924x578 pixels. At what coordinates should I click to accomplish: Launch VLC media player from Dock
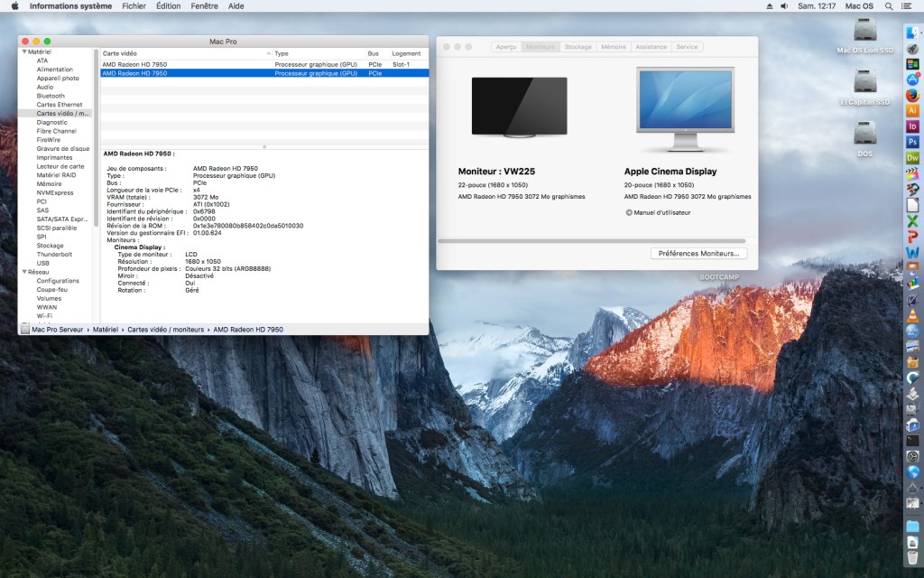(912, 314)
